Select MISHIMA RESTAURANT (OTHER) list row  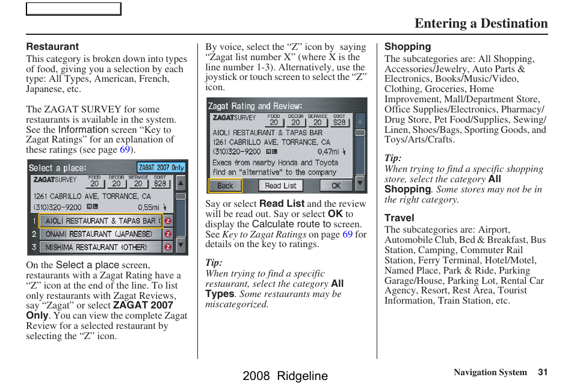100,247
